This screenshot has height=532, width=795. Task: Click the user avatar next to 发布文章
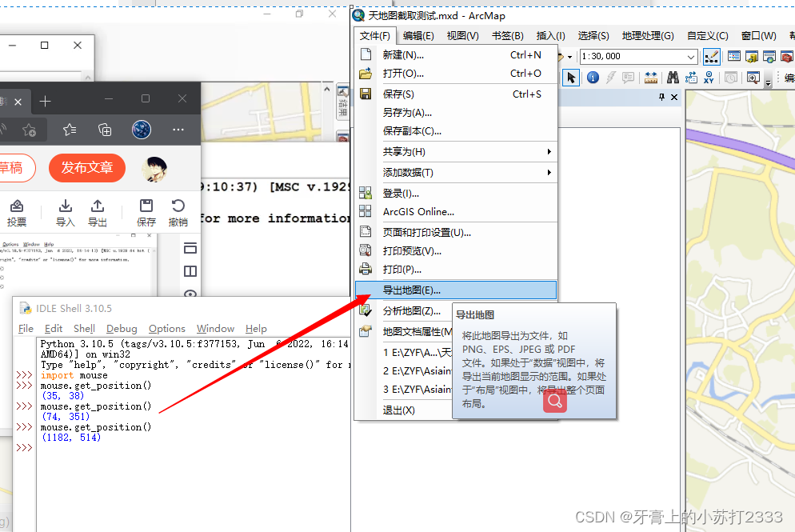coord(154,169)
